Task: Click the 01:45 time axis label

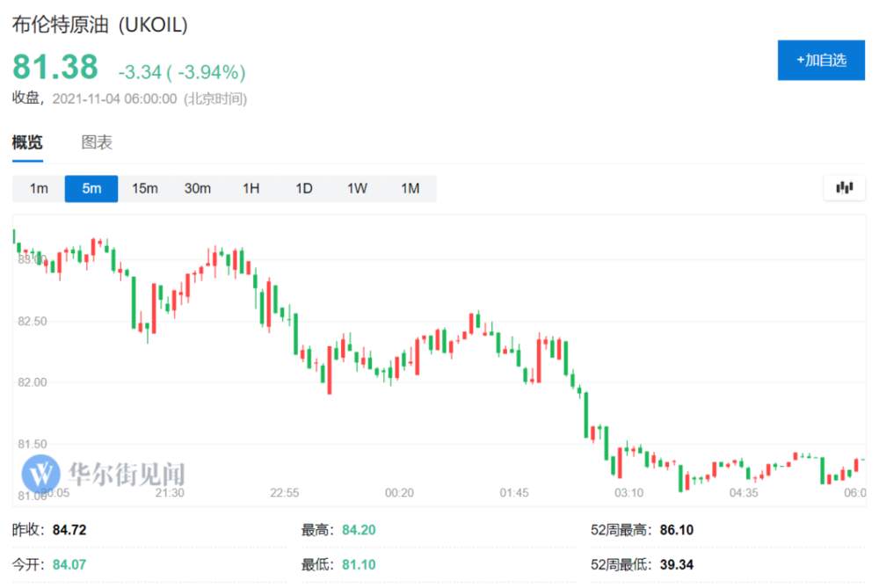Action: [514, 493]
